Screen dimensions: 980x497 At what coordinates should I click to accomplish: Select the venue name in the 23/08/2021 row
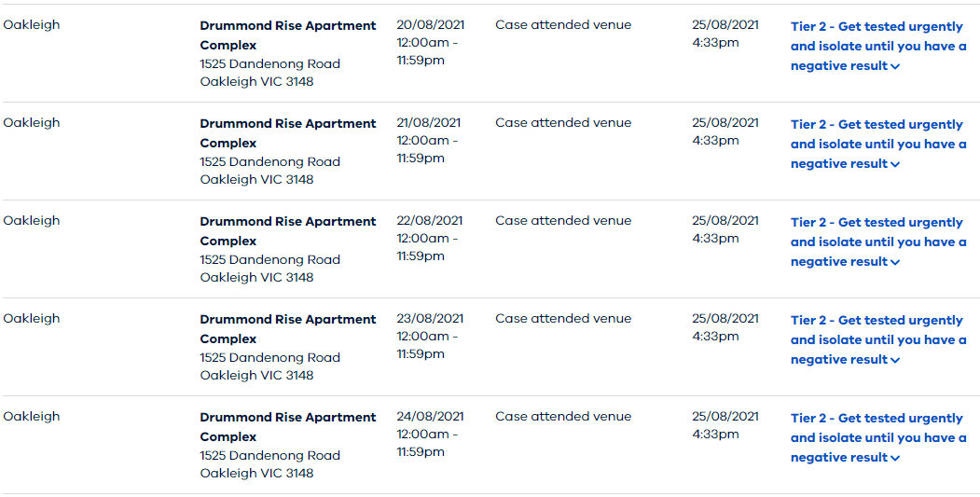point(287,328)
